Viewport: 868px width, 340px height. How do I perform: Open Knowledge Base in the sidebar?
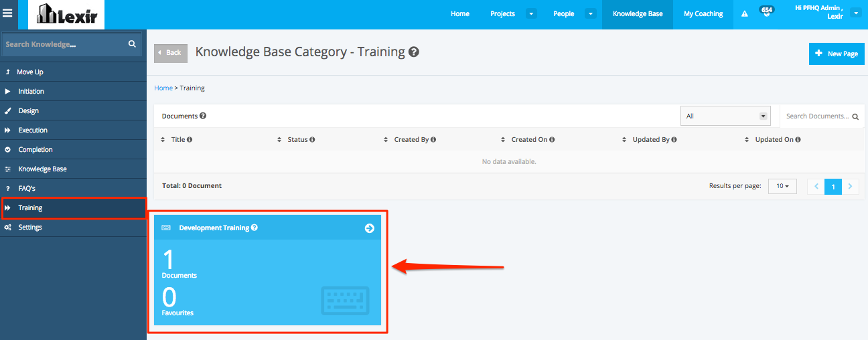(x=73, y=169)
